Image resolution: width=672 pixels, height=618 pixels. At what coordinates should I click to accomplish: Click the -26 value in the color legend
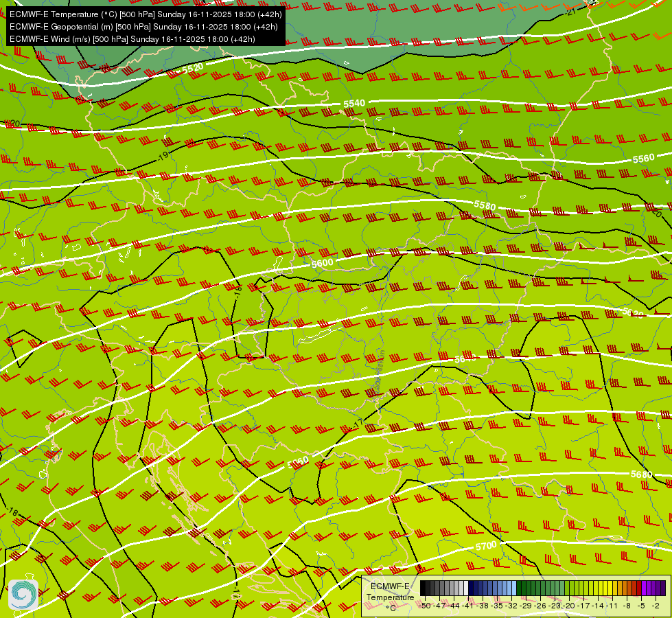point(540,606)
